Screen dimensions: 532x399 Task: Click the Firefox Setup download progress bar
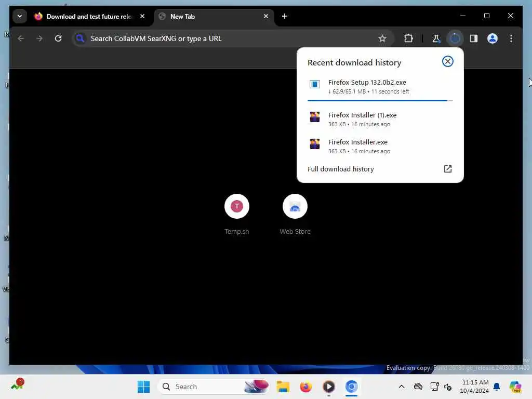380,100
